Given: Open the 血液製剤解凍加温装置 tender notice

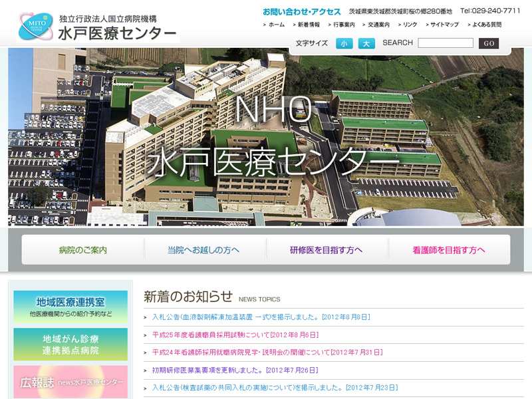Looking at the screenshot, I should (x=261, y=317).
